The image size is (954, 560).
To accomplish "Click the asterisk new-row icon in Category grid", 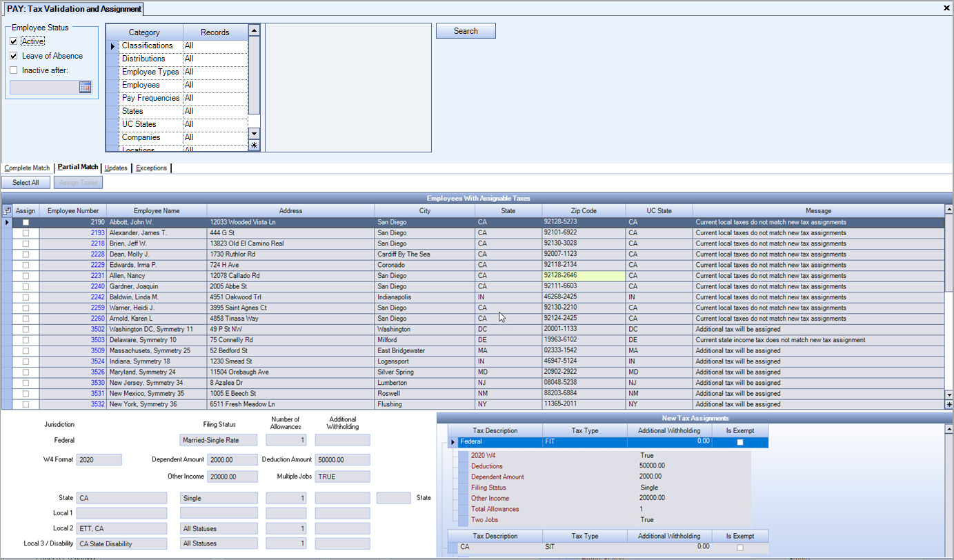I will point(253,144).
